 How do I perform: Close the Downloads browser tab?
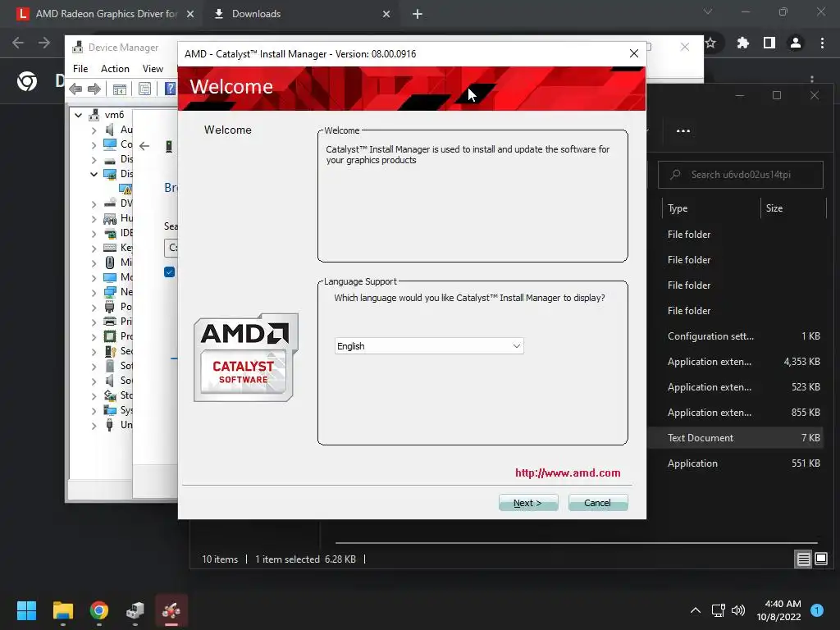coord(386,14)
